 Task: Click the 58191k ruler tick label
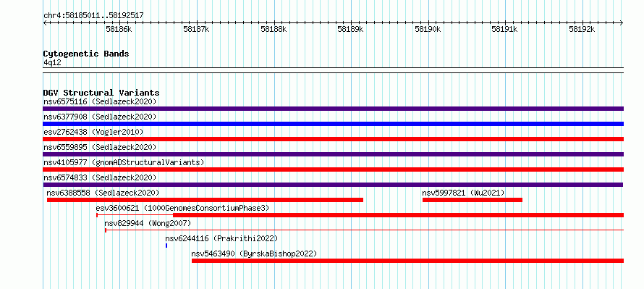point(505,29)
